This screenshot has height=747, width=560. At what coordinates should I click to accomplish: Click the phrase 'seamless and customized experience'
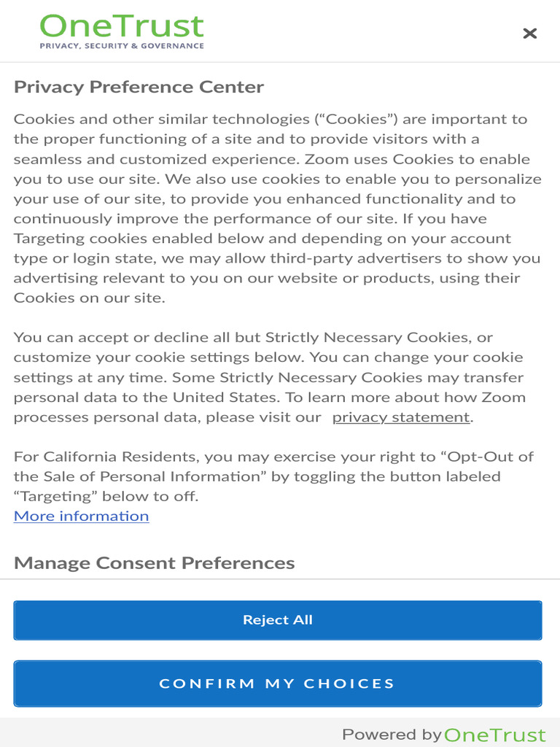coord(155,159)
